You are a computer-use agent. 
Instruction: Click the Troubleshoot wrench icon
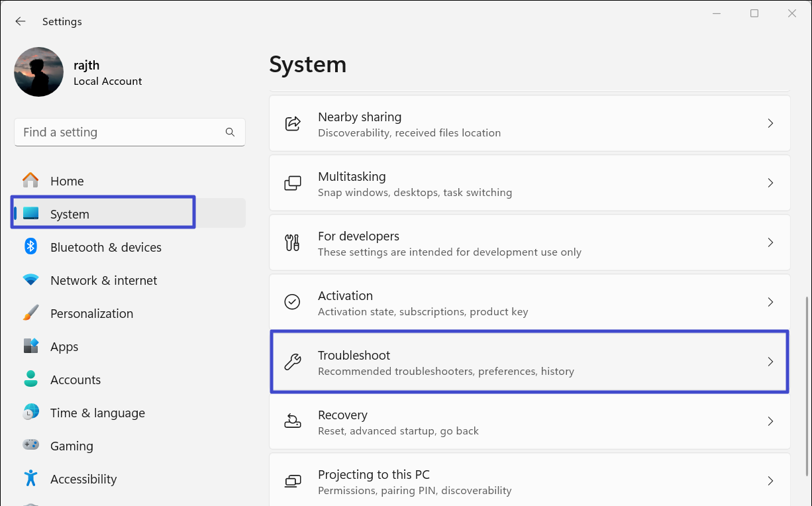coord(292,362)
